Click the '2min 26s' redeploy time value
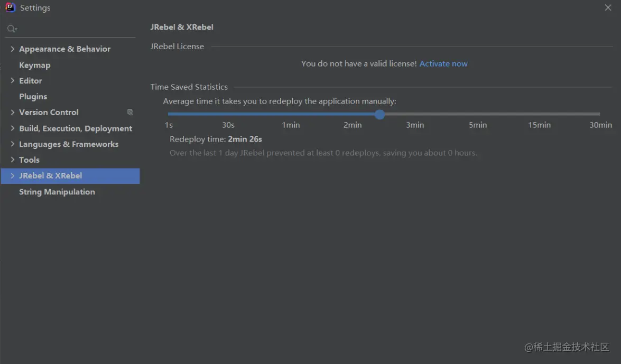This screenshot has width=621, height=364. pyautogui.click(x=245, y=139)
